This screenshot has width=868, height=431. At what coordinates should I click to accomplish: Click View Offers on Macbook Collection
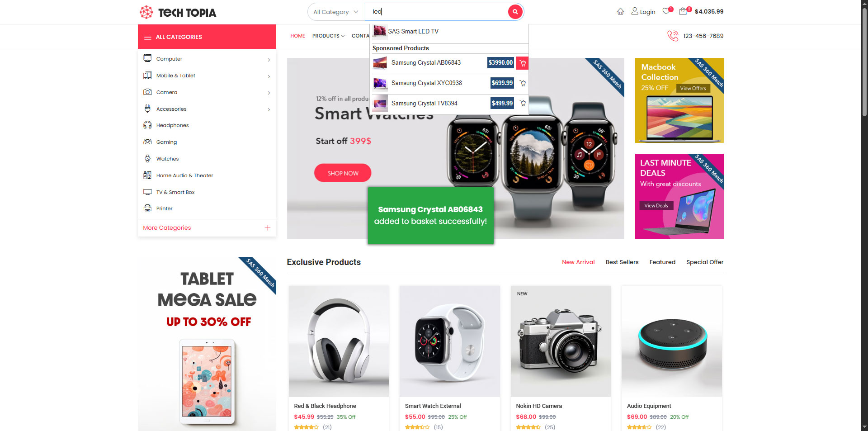coord(693,89)
